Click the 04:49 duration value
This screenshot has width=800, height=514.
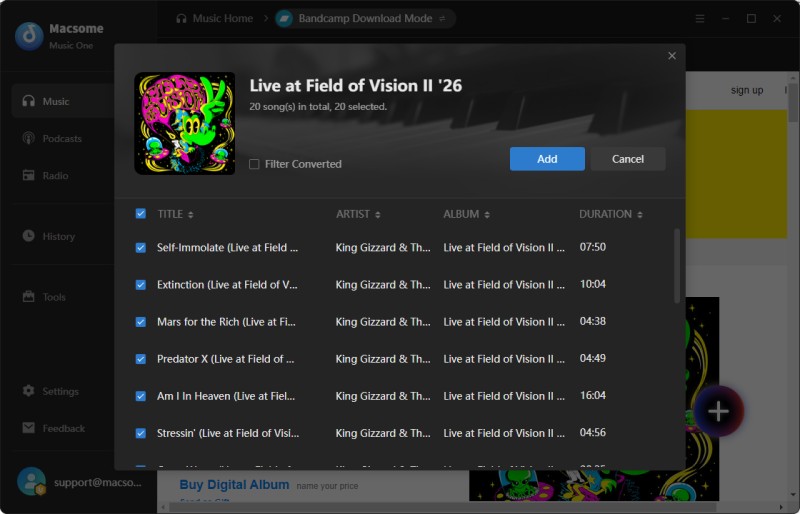pos(593,358)
